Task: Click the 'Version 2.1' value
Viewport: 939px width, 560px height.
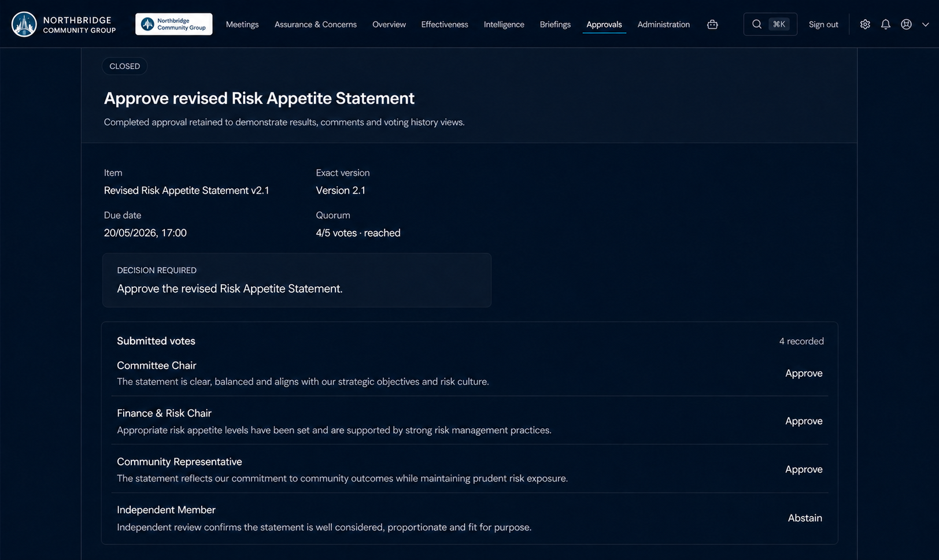Action: 341,190
